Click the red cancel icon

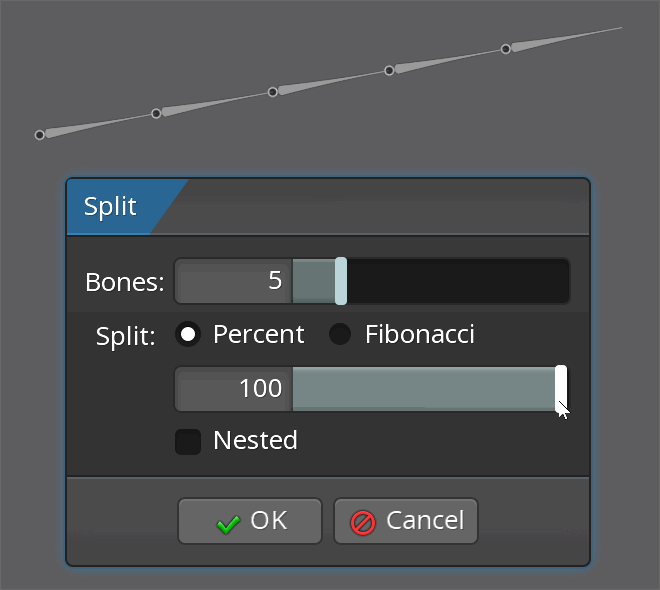363,522
